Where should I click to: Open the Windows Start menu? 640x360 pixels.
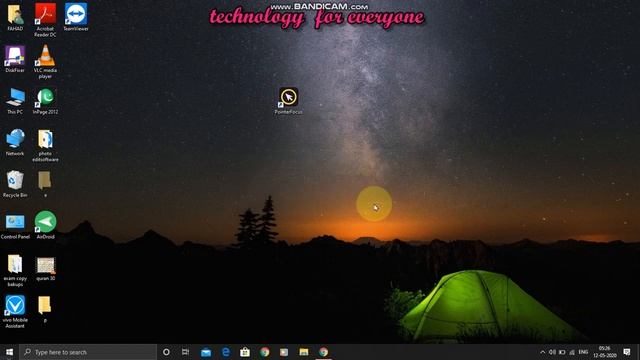(x=9, y=352)
